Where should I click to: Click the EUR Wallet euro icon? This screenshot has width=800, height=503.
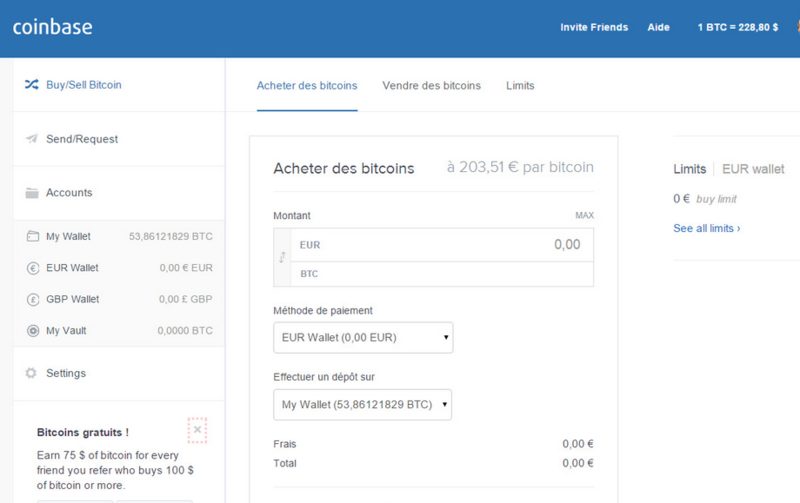[x=33, y=268]
